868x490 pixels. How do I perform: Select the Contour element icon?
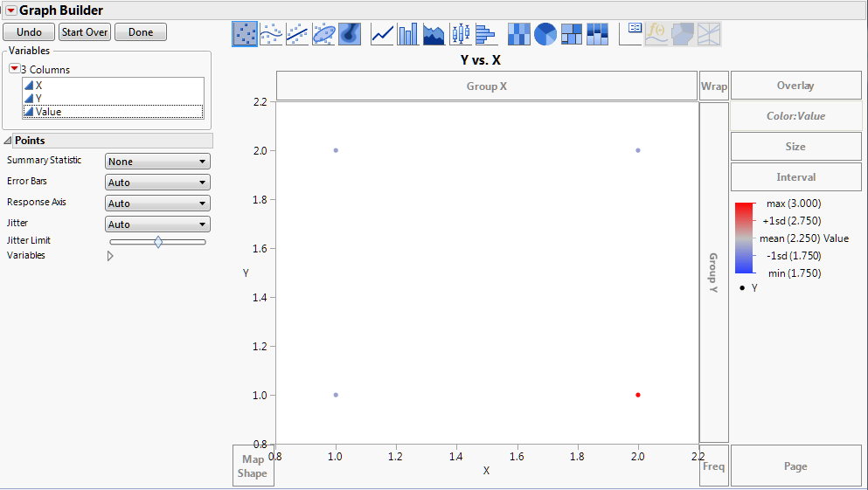pyautogui.click(x=350, y=34)
